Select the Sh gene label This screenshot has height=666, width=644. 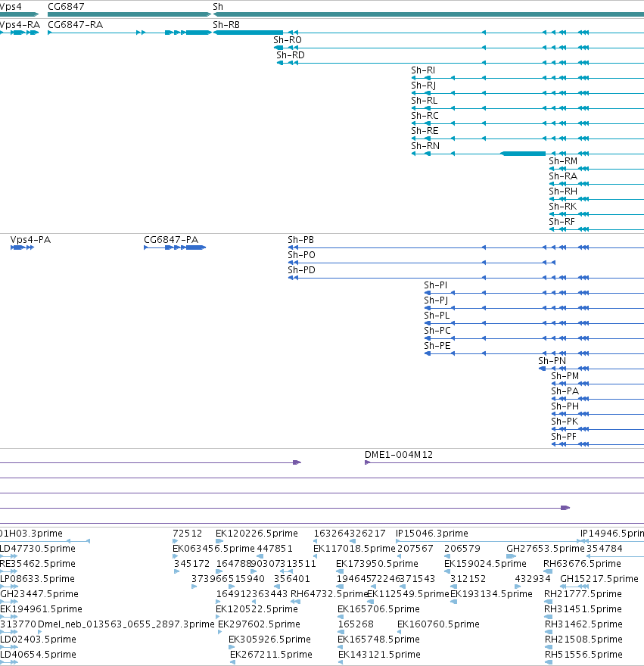(218, 7)
